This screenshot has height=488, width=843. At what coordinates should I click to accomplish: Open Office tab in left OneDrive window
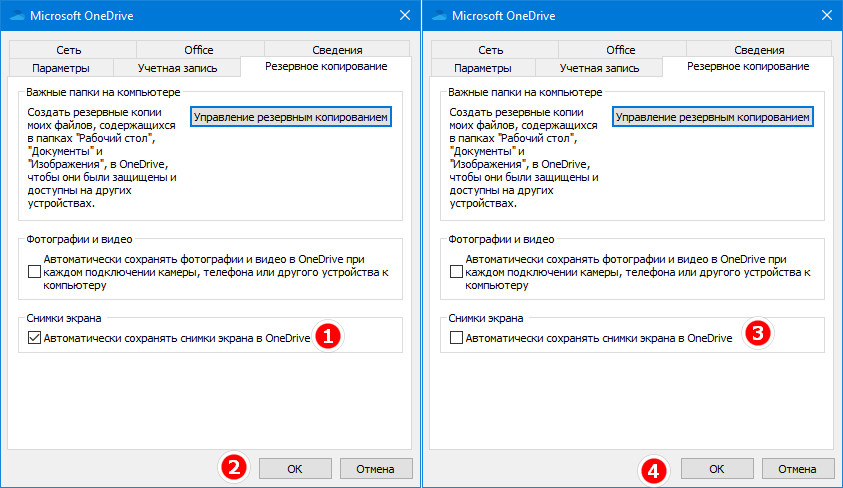[199, 50]
